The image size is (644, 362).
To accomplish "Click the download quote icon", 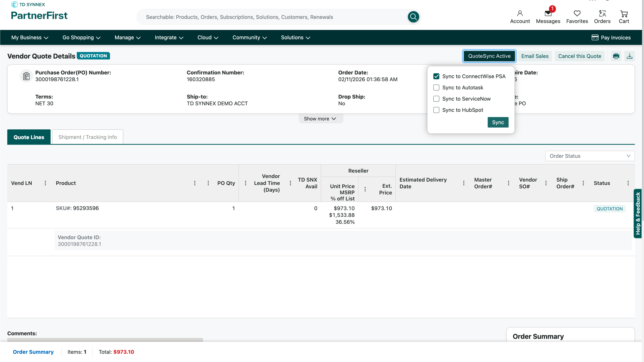I will point(630,56).
